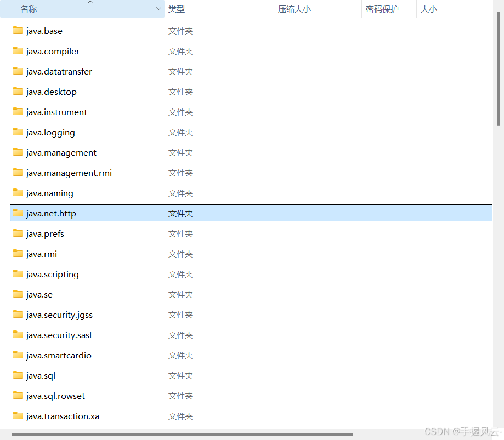Select the java.scripting folder name

click(53, 275)
